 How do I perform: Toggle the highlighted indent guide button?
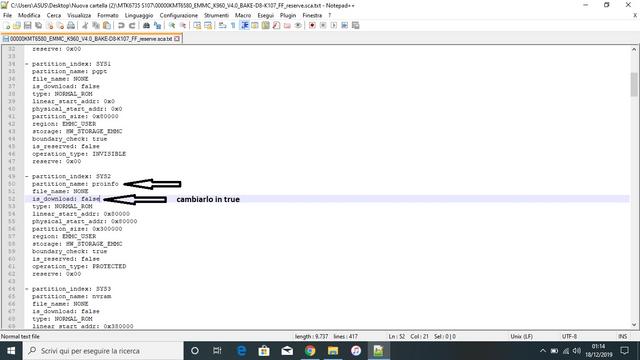click(x=244, y=25)
